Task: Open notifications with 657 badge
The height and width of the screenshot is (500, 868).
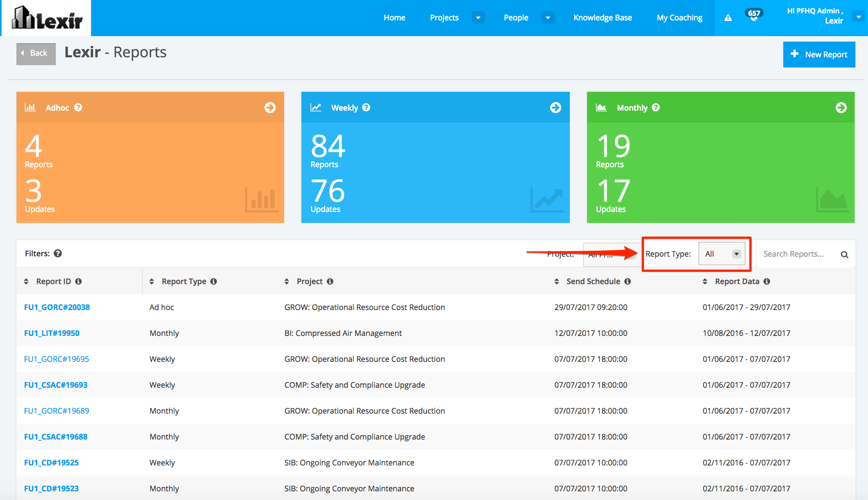Action: (x=754, y=16)
